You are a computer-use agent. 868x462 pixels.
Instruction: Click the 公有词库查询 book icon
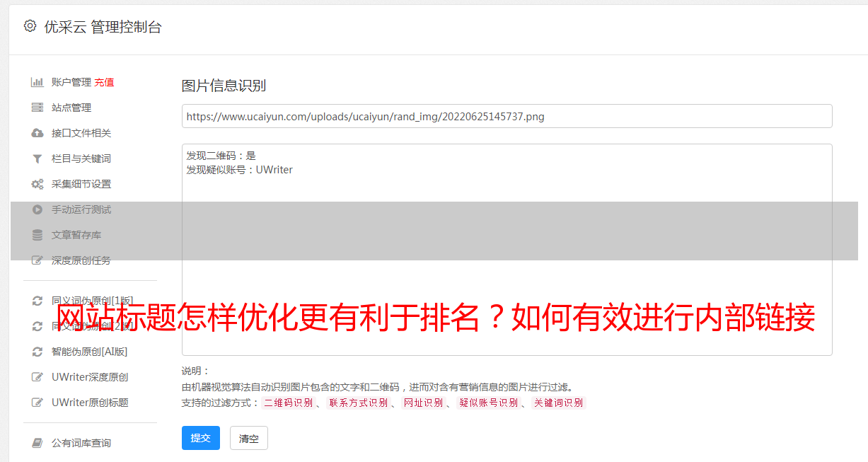tap(37, 443)
